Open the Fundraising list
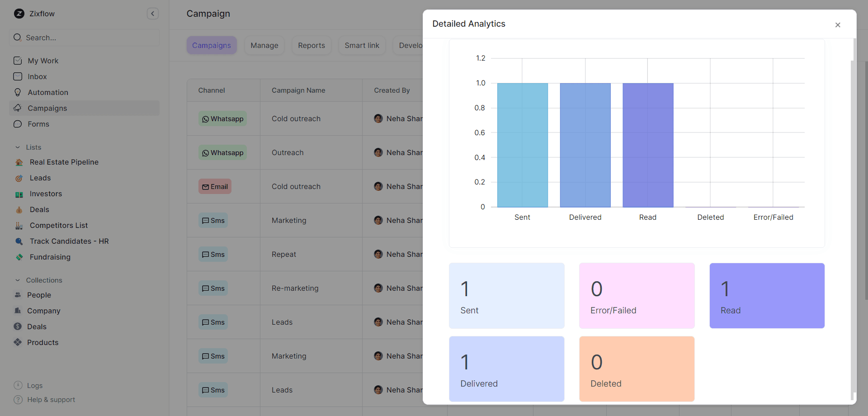Viewport: 868px width, 416px height. pyautogui.click(x=50, y=257)
